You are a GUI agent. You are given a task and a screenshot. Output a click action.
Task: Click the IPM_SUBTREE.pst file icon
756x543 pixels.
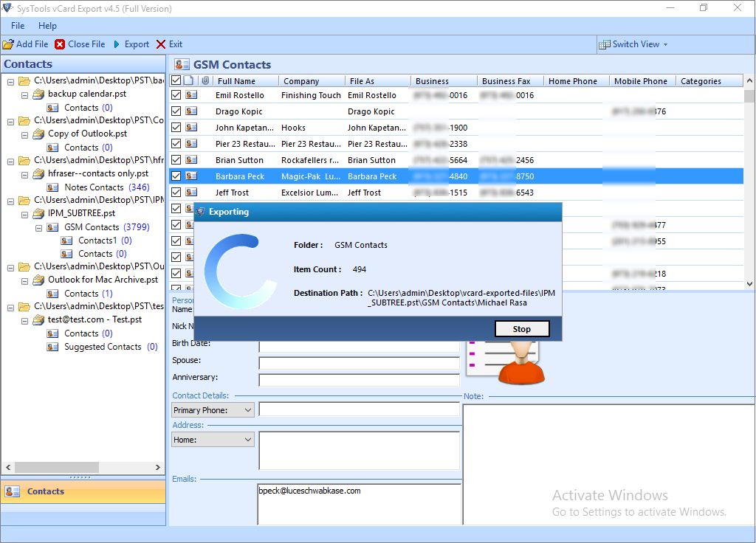[x=38, y=213]
